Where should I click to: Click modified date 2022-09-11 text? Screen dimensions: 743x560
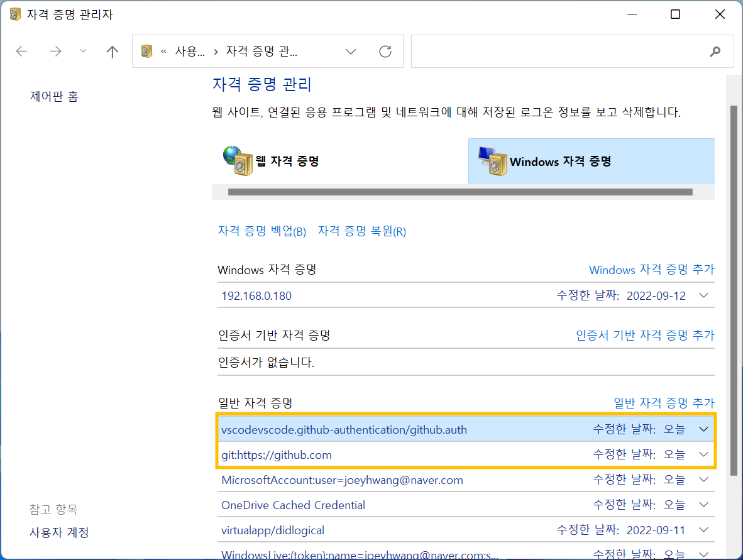coord(656,530)
